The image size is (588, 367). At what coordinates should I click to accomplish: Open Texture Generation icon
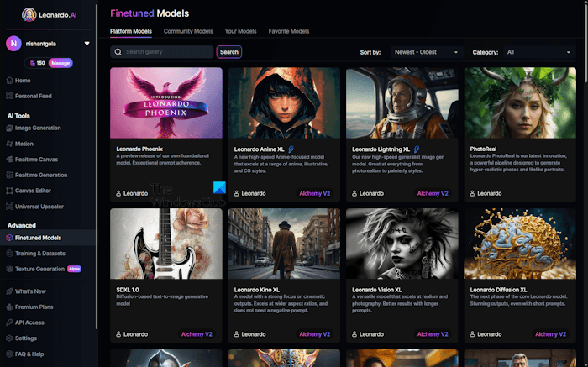(9, 269)
